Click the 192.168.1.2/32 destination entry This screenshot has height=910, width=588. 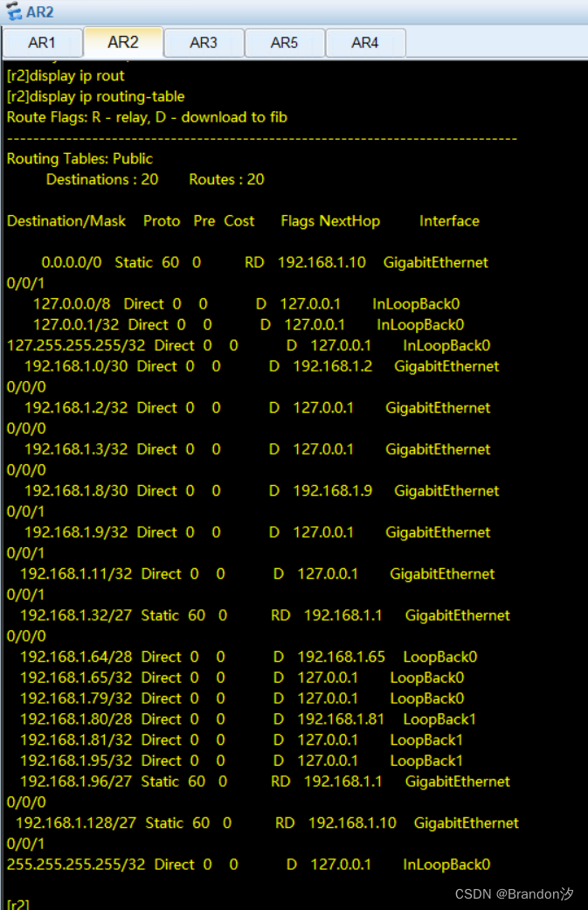tap(76, 408)
